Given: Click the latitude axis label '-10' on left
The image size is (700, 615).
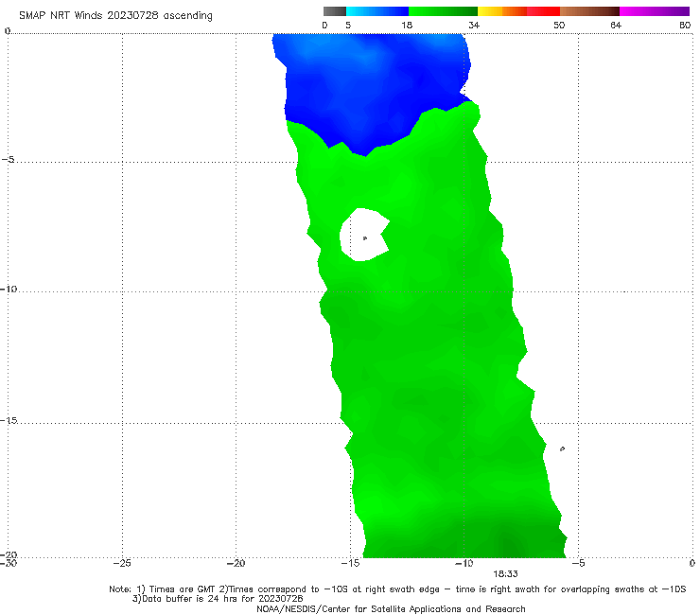Looking at the screenshot, I should pyautogui.click(x=9, y=289).
